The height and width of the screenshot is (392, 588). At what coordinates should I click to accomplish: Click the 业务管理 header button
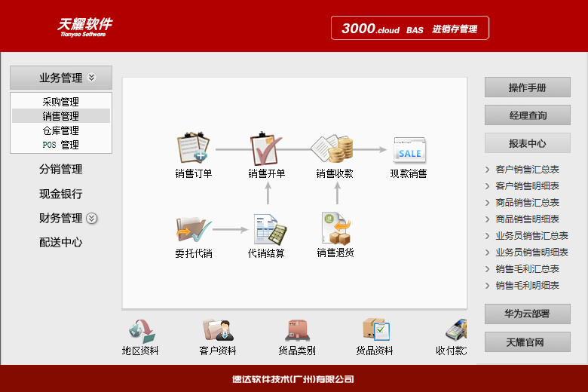(61, 78)
